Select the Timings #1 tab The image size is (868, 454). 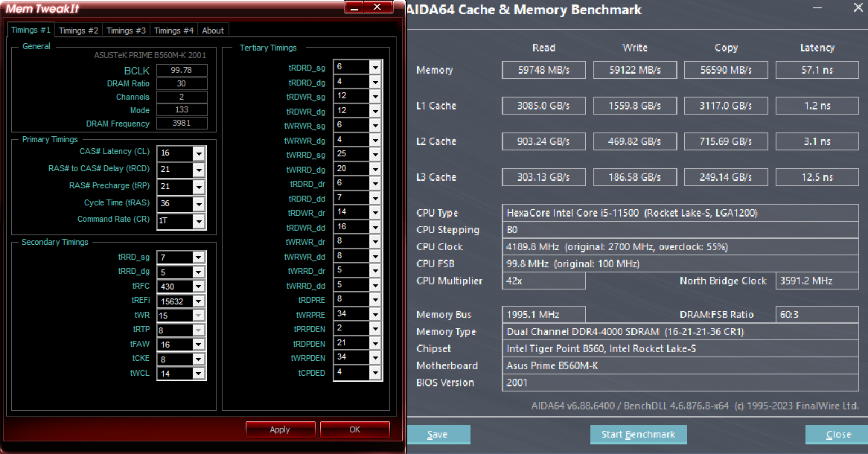pos(31,30)
